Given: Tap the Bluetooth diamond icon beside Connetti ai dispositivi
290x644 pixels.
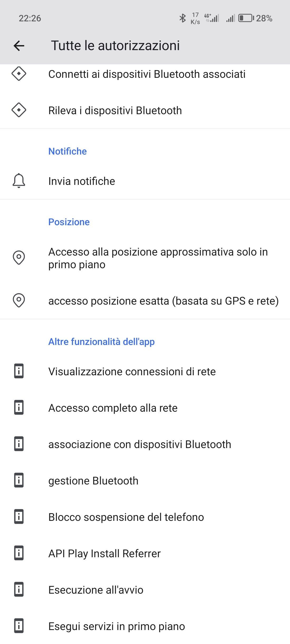Looking at the screenshot, I should (x=19, y=74).
